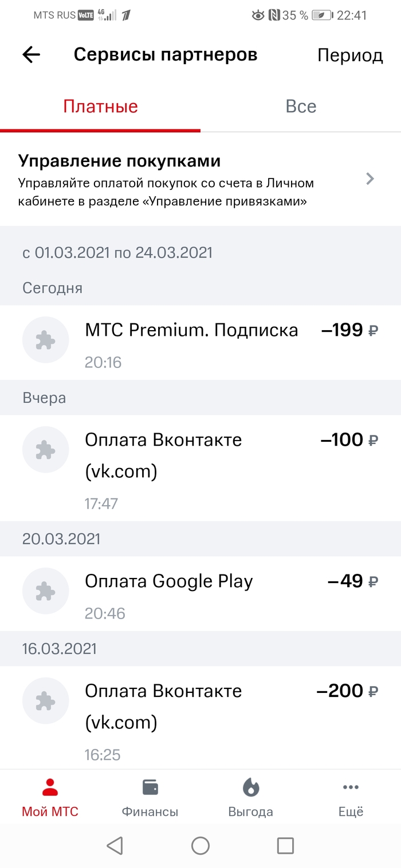Switch to the Все tab
The image size is (401, 868).
tap(301, 107)
